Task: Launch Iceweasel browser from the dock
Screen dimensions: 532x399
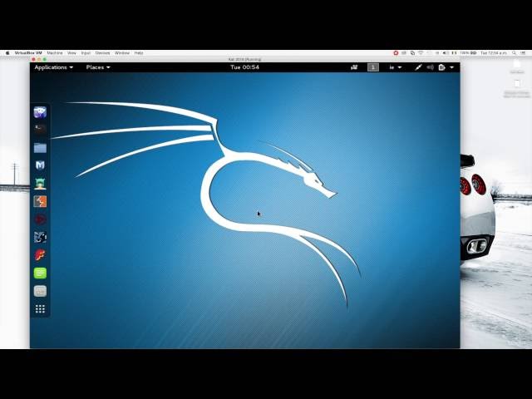Action: pos(40,112)
